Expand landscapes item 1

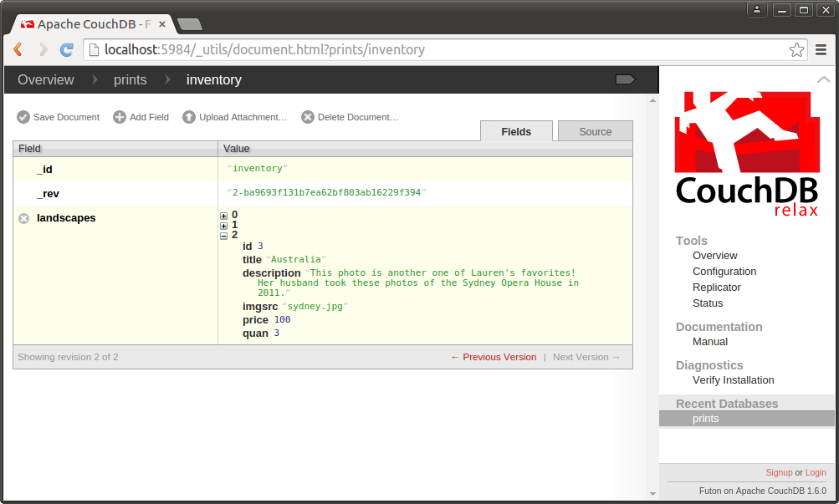point(223,226)
